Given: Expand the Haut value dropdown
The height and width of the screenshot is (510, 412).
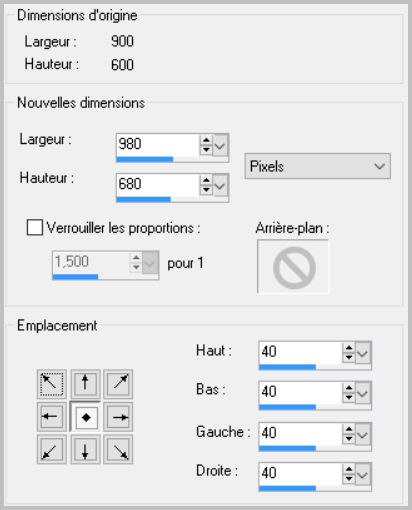Looking at the screenshot, I should [x=363, y=353].
